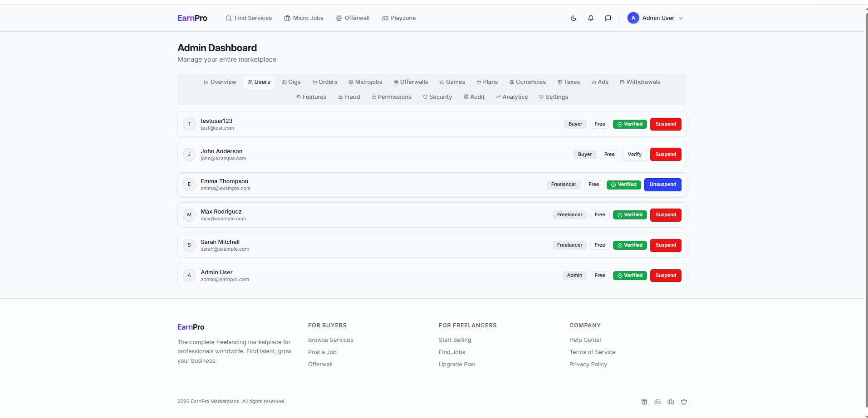
Task: Toggle dark mode moon icon
Action: 574,18
